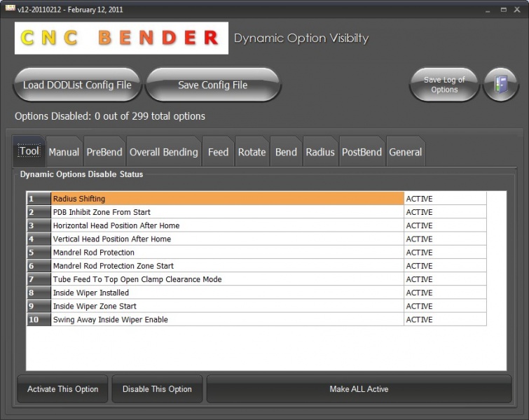Open the Overall Bending tab

point(164,152)
